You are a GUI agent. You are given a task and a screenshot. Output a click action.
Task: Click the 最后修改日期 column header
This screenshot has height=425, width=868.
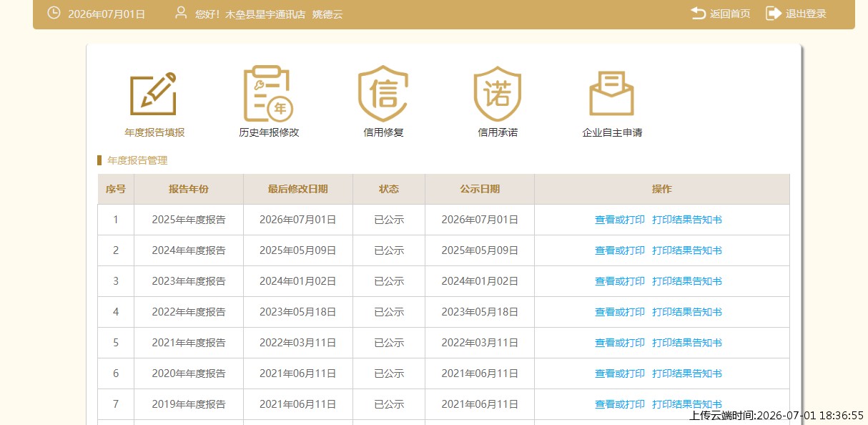(x=298, y=189)
